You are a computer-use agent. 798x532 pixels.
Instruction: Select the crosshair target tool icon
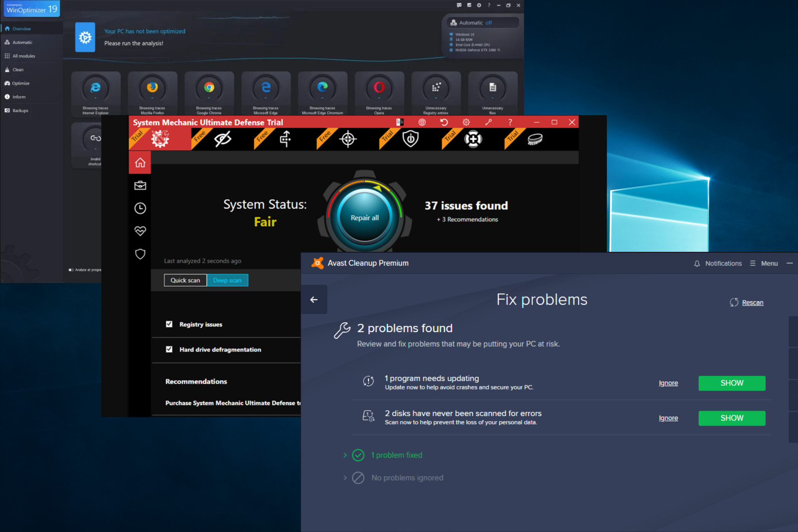pos(348,139)
